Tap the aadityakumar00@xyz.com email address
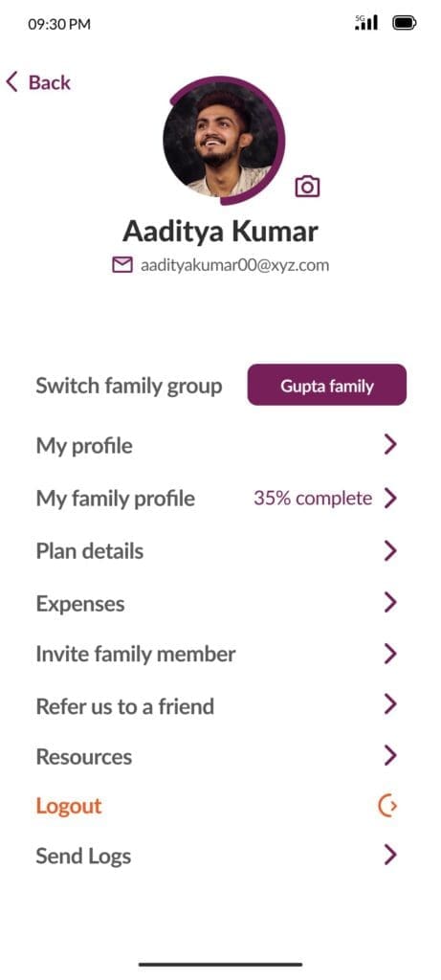This screenshot has height=980, width=441. click(x=235, y=265)
